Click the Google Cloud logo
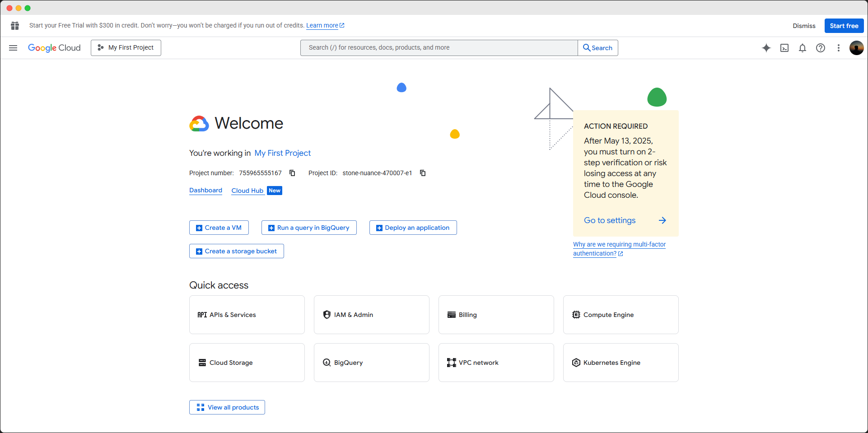 54,48
